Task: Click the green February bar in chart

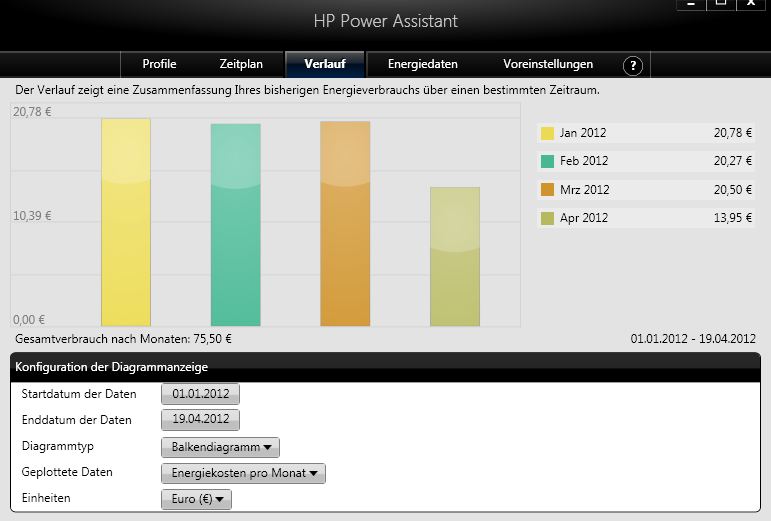Action: (236, 225)
